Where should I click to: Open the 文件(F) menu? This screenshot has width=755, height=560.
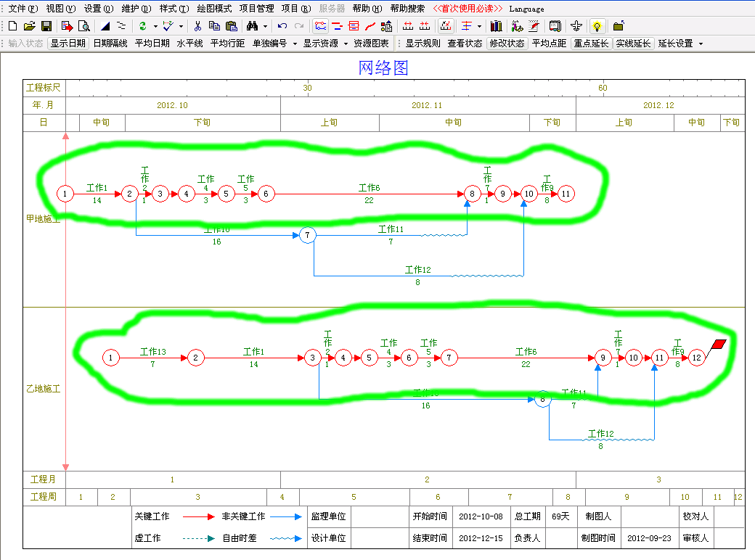tap(23, 9)
